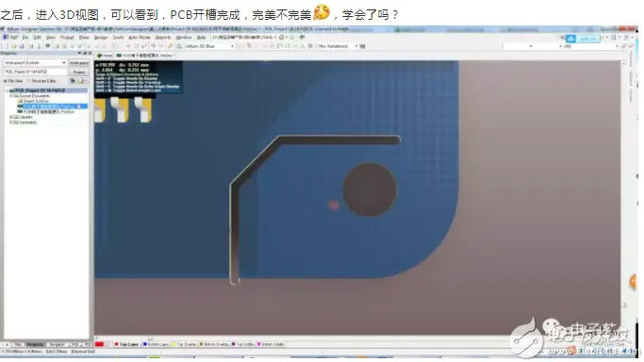Open the Altium 3D Blue view configuration dropdown
The image size is (644, 362).
tap(209, 46)
